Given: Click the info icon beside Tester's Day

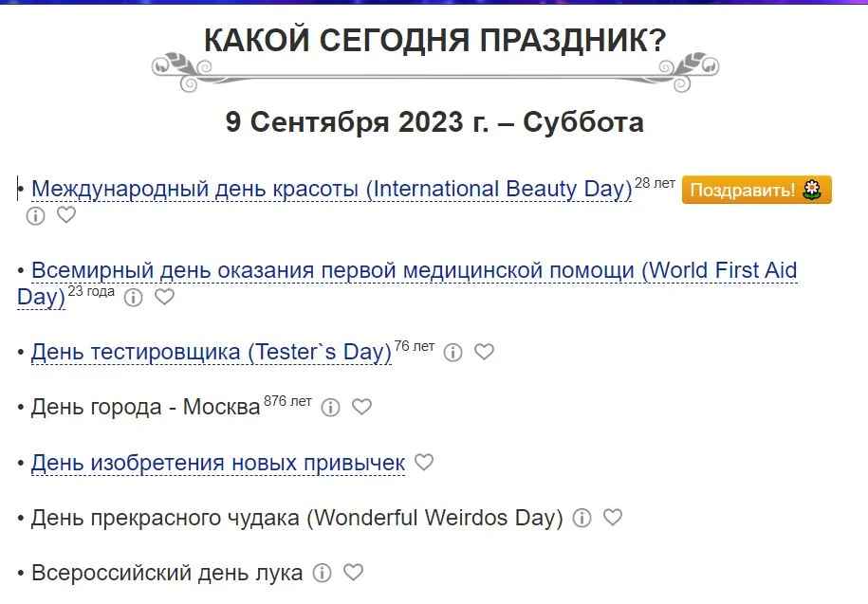Looking at the screenshot, I should pos(453,352).
